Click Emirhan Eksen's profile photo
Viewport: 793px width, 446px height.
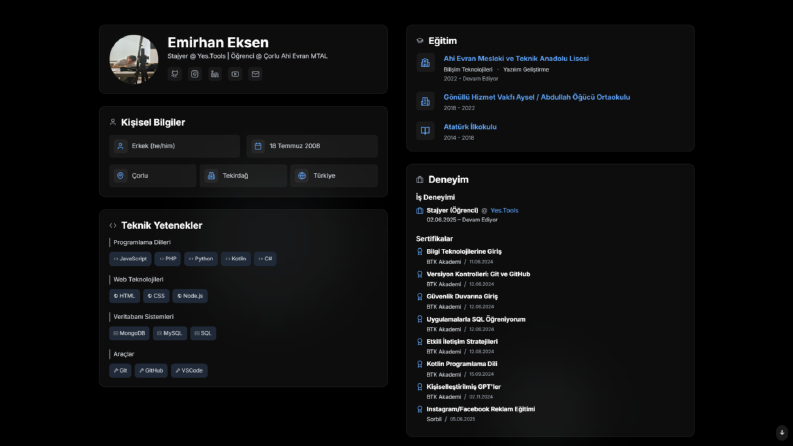pos(134,59)
